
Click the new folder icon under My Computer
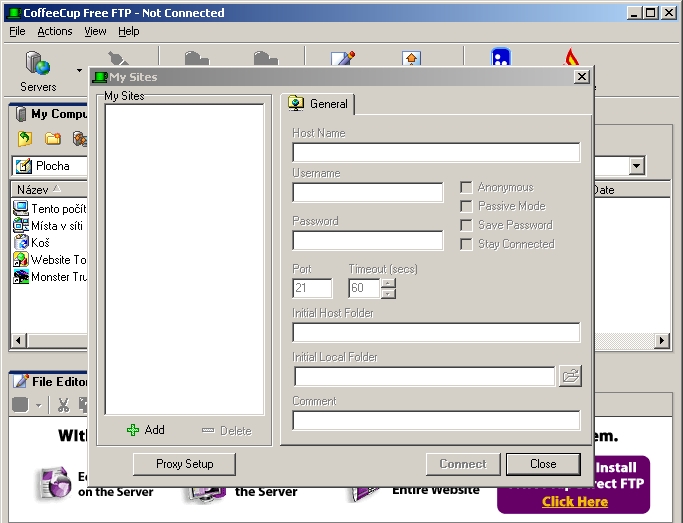(x=53, y=138)
